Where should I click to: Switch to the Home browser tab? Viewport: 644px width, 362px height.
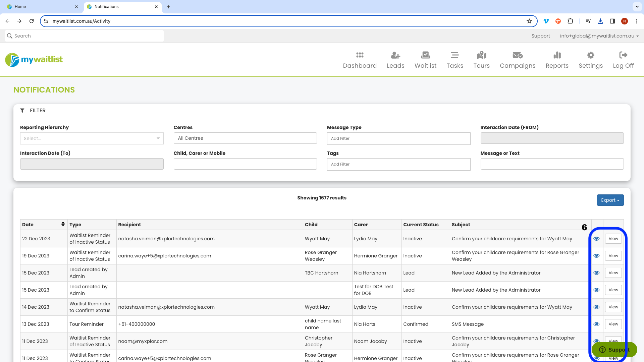click(x=42, y=7)
